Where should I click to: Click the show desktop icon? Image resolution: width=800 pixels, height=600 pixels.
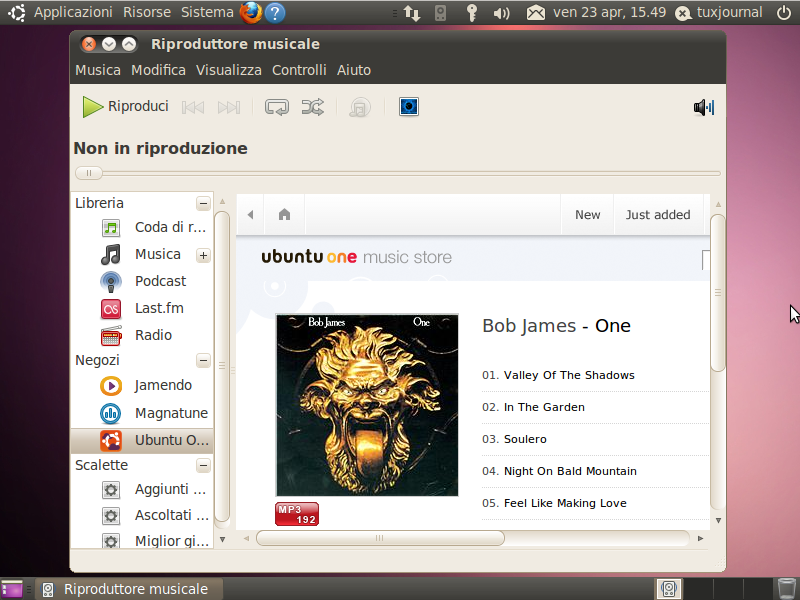[11, 589]
